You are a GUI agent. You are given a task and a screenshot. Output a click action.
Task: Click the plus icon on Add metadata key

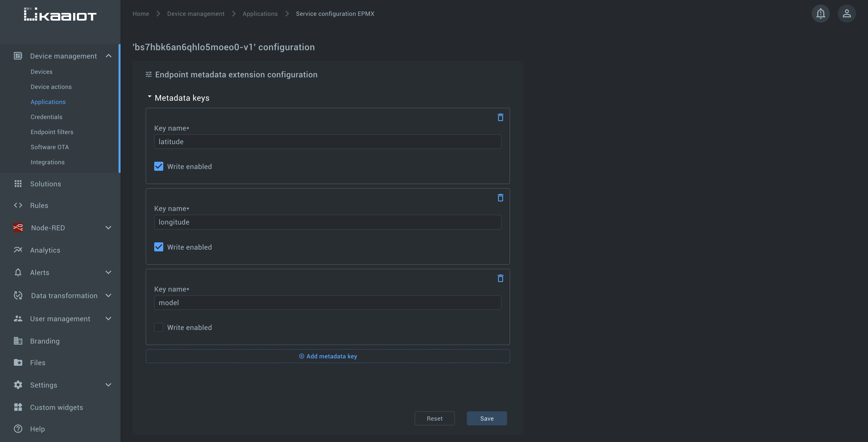pyautogui.click(x=302, y=356)
